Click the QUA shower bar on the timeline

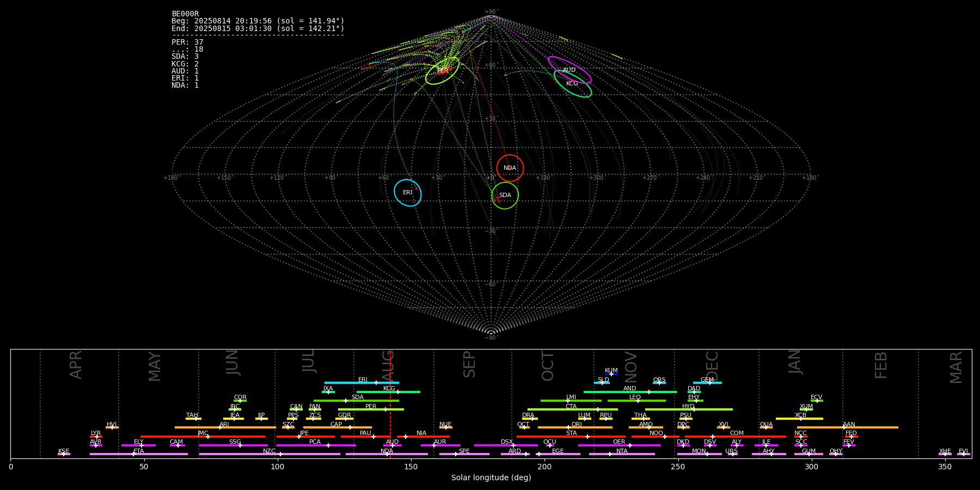[x=766, y=427]
